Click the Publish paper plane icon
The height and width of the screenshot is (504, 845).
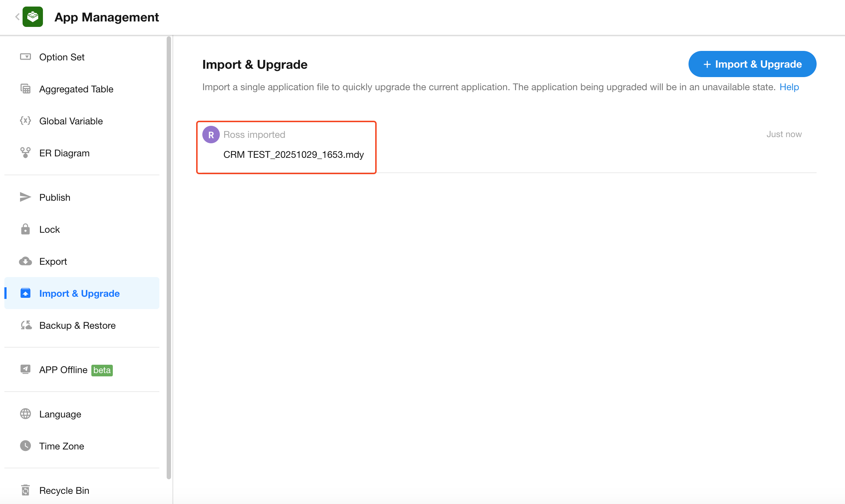25,197
